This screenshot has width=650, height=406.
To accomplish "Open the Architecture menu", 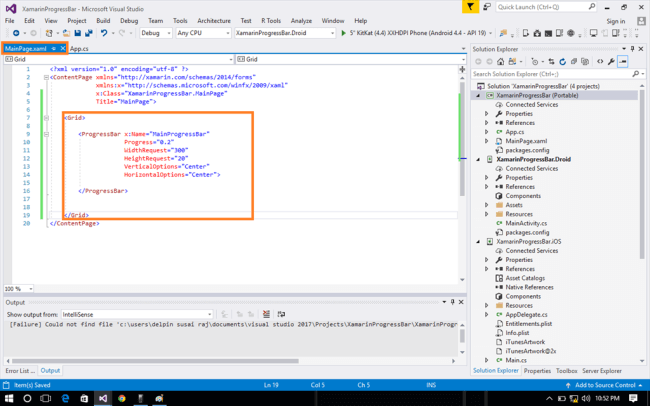I will [x=214, y=20].
